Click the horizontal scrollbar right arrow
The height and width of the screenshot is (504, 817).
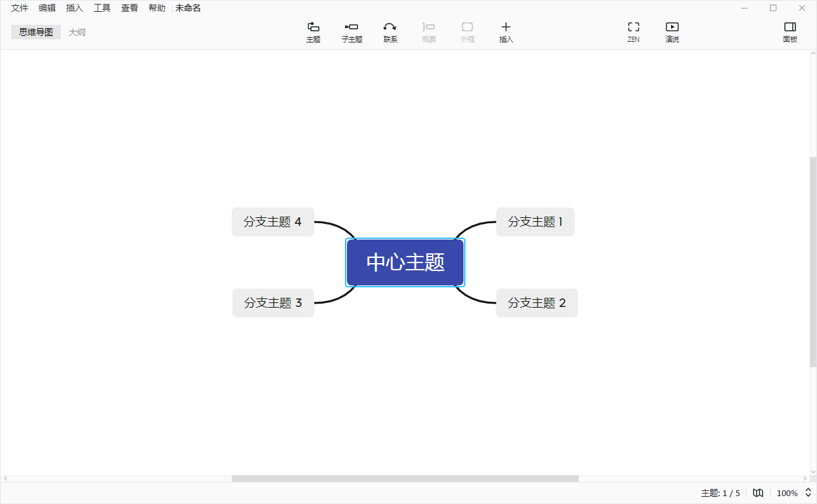[805, 478]
